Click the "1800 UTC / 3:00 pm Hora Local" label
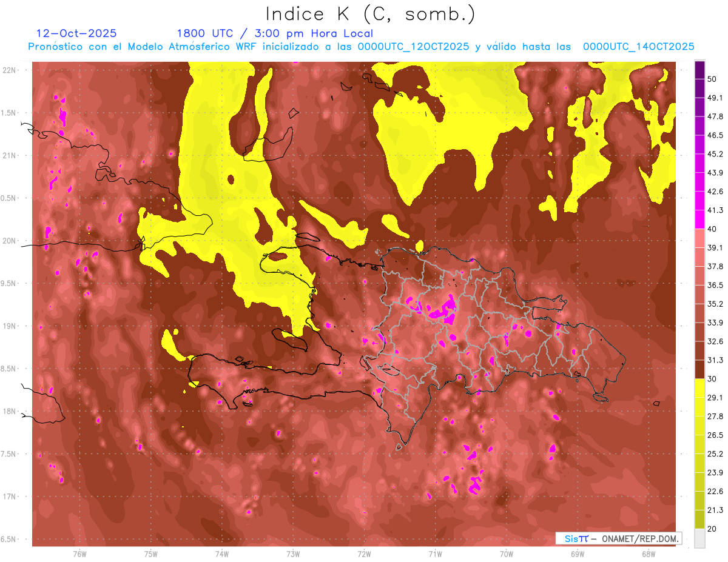 tap(275, 33)
